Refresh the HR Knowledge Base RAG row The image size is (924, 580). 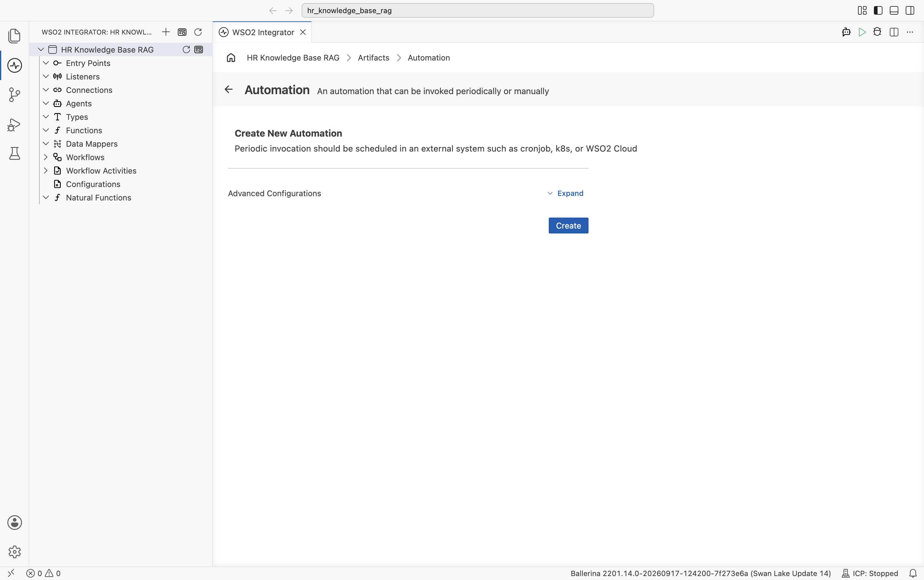(x=186, y=50)
